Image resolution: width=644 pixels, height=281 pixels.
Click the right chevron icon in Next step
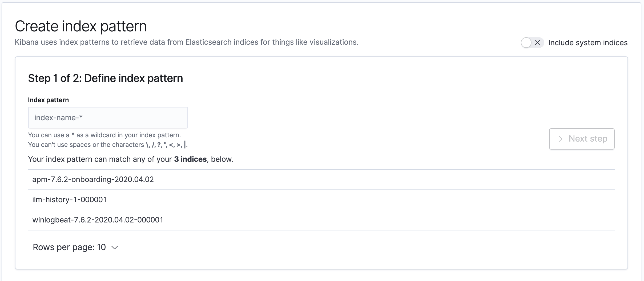click(560, 139)
